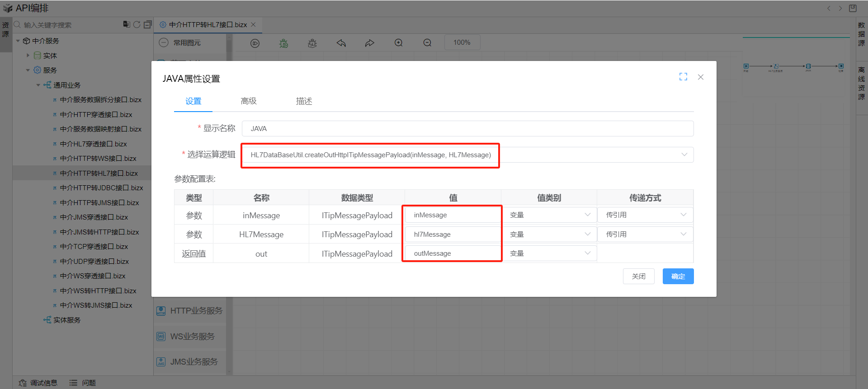Open 值类别 dropdown for out return row

[x=549, y=253]
